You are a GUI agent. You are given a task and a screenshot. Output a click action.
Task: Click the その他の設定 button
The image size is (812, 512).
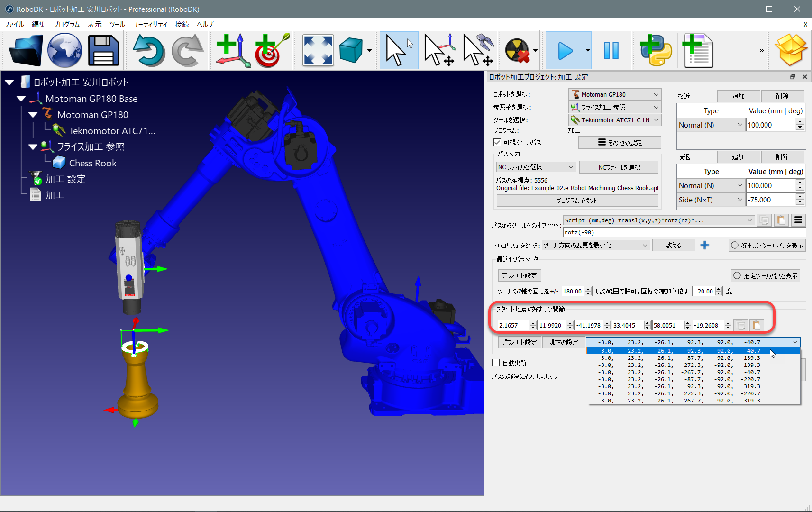click(x=620, y=142)
